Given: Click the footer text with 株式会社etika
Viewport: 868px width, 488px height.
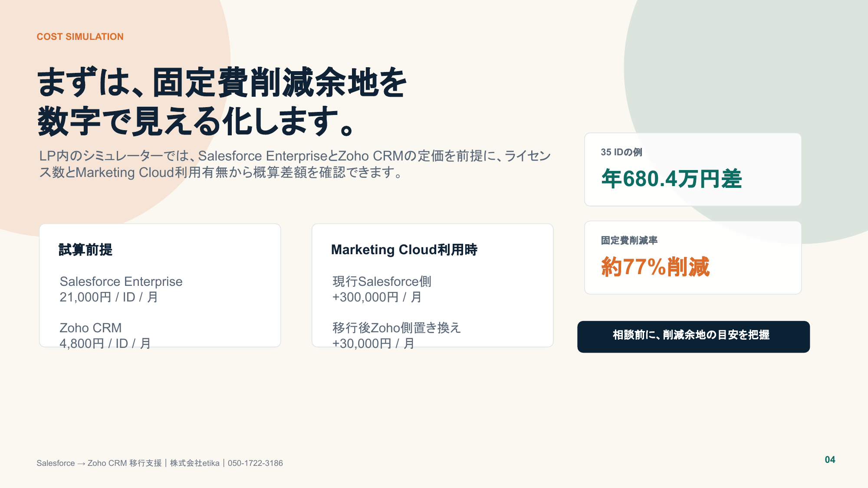Looking at the screenshot, I should 160,463.
